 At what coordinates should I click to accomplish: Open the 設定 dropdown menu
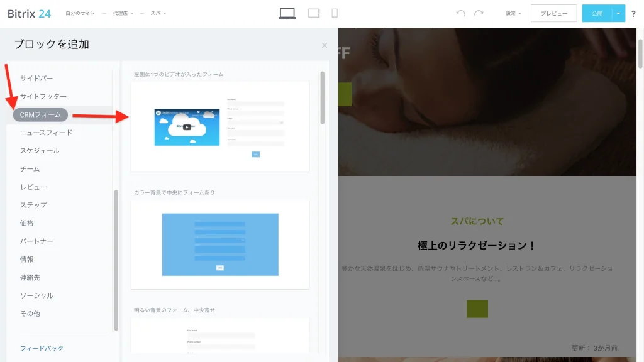tap(513, 13)
